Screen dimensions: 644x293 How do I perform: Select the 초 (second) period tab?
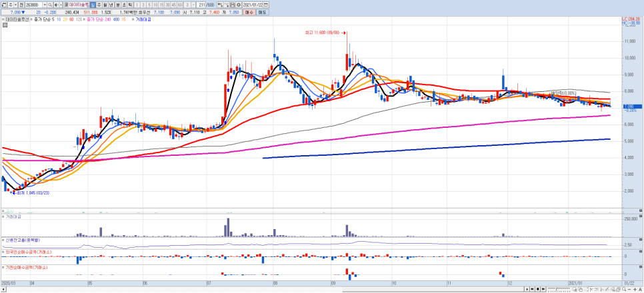click(124, 5)
